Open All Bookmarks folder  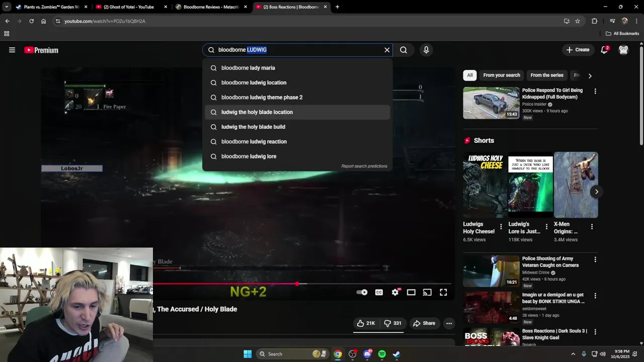tap(622, 34)
